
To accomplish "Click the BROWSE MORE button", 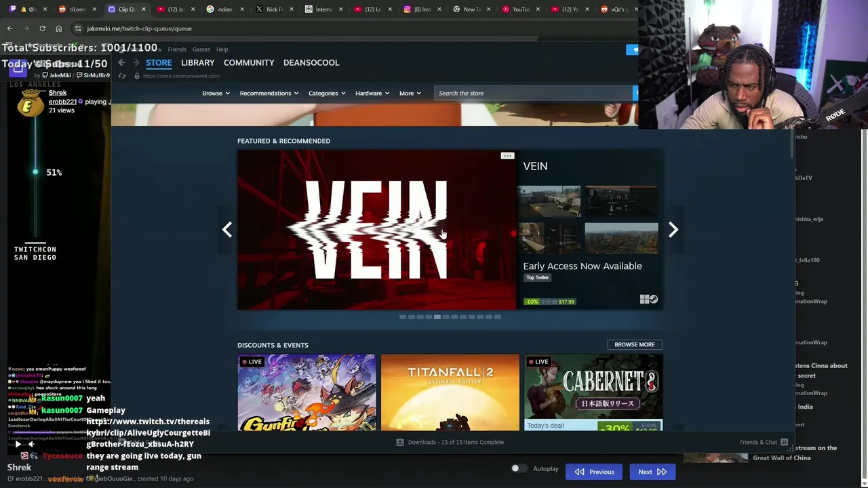I will pyautogui.click(x=635, y=344).
